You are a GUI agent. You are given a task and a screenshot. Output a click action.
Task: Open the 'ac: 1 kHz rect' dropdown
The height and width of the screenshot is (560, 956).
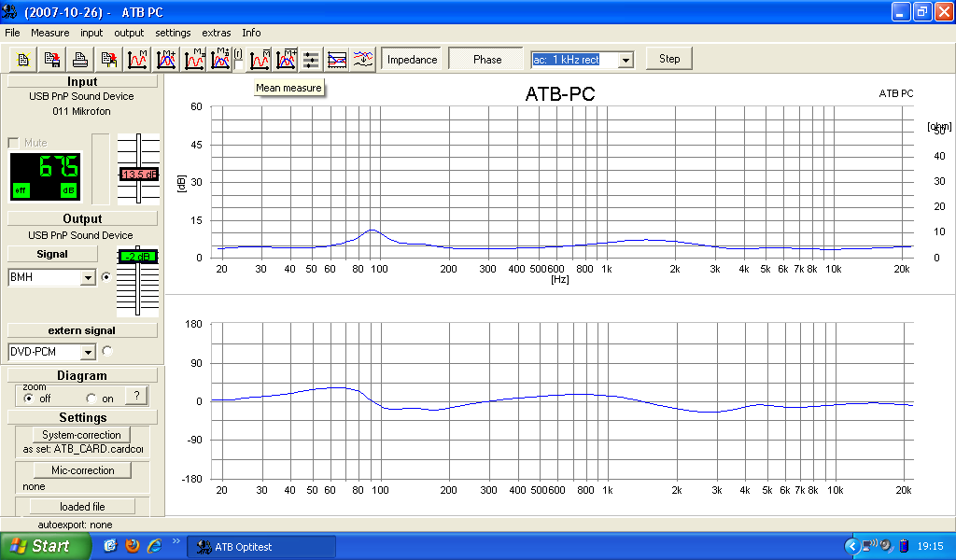pos(626,60)
